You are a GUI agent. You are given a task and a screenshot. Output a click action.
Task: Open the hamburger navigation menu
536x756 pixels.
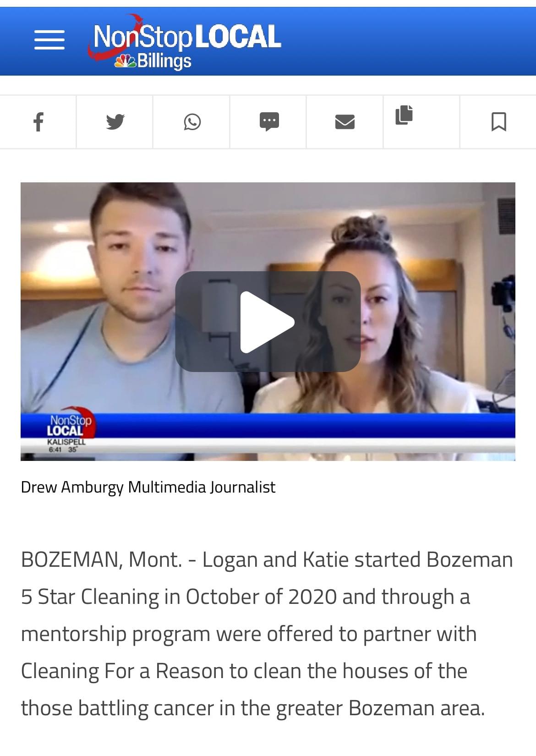[x=49, y=40]
